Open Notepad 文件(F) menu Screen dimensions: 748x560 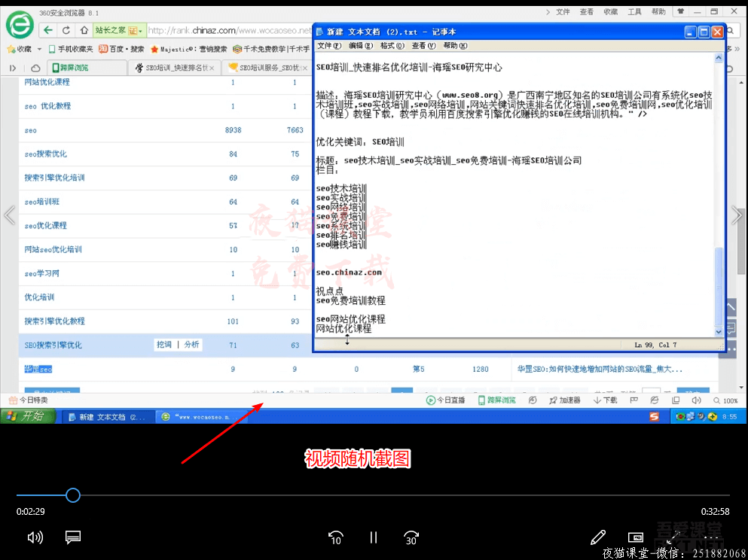coord(329,46)
